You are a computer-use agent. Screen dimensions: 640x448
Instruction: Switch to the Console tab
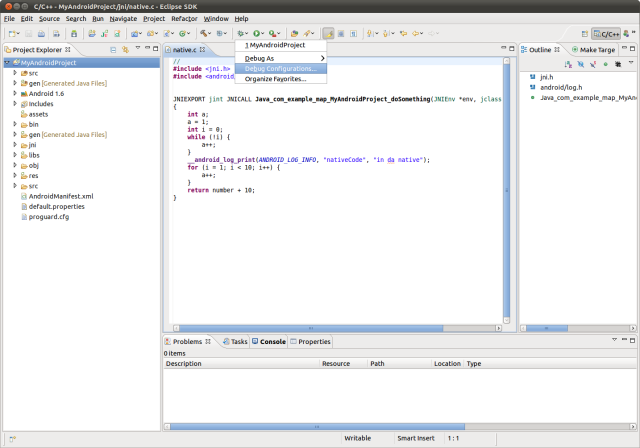click(x=272, y=341)
